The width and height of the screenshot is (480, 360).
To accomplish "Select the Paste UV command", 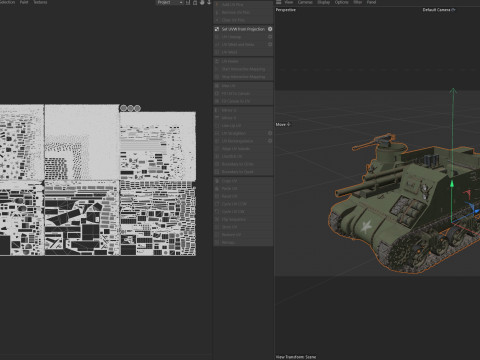I will pyautogui.click(x=243, y=188).
